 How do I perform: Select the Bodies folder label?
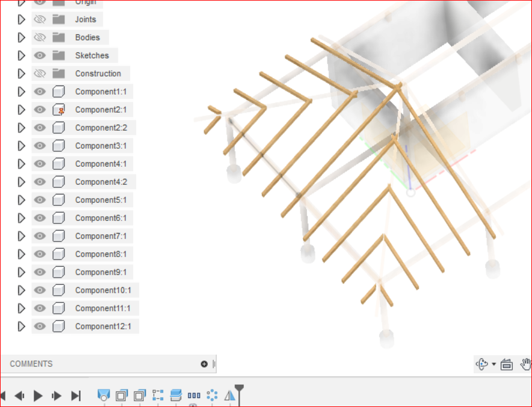click(x=87, y=37)
